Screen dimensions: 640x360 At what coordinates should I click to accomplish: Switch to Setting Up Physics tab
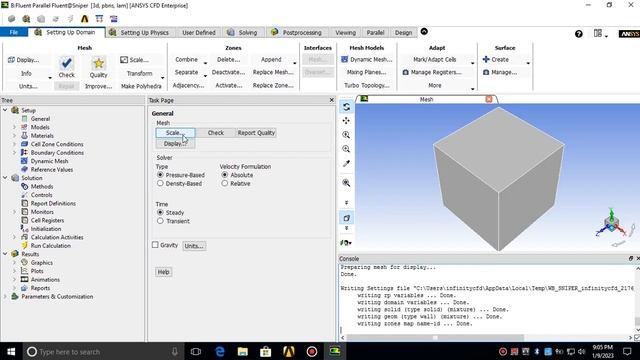pos(140,33)
